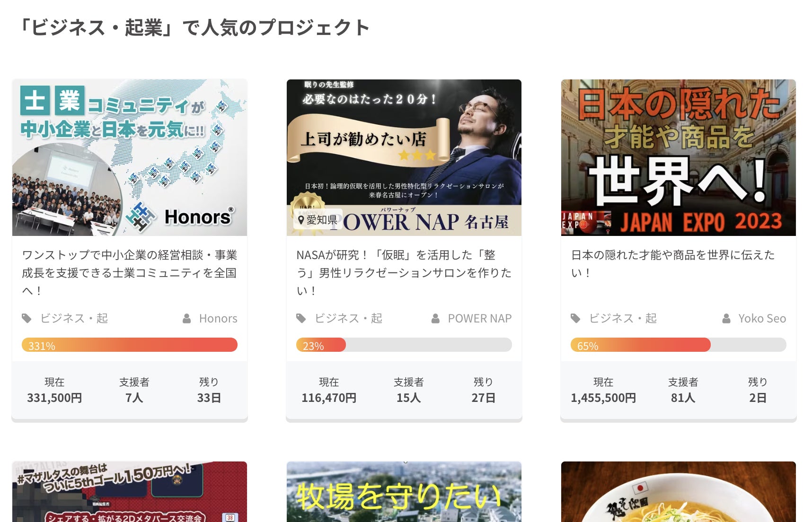Click the 愛知県 location pin badge
This screenshot has width=812, height=522.
318,219
